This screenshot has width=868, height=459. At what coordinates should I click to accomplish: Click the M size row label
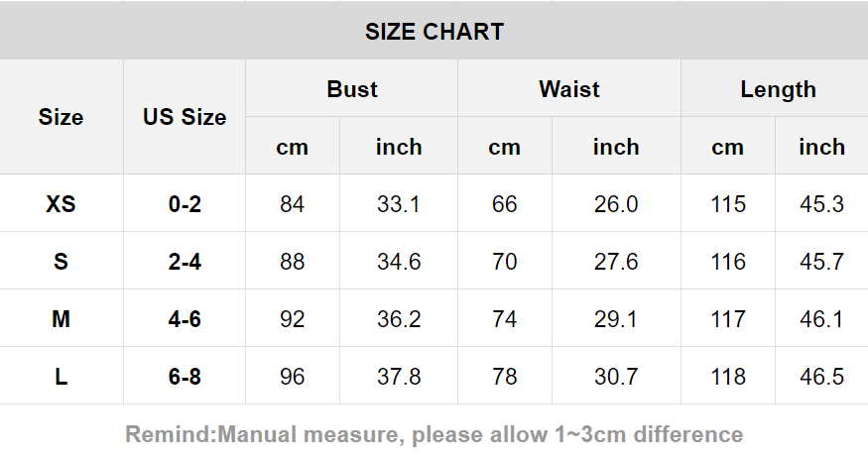(x=61, y=319)
